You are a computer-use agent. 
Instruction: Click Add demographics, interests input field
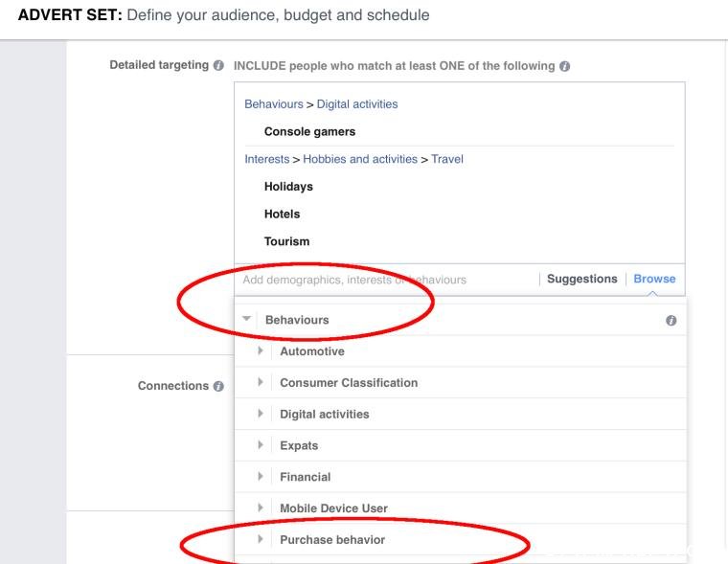pyautogui.click(x=386, y=280)
